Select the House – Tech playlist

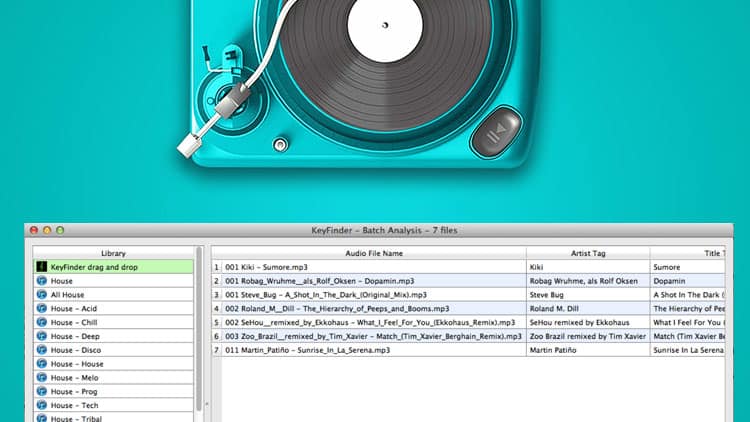(113, 405)
